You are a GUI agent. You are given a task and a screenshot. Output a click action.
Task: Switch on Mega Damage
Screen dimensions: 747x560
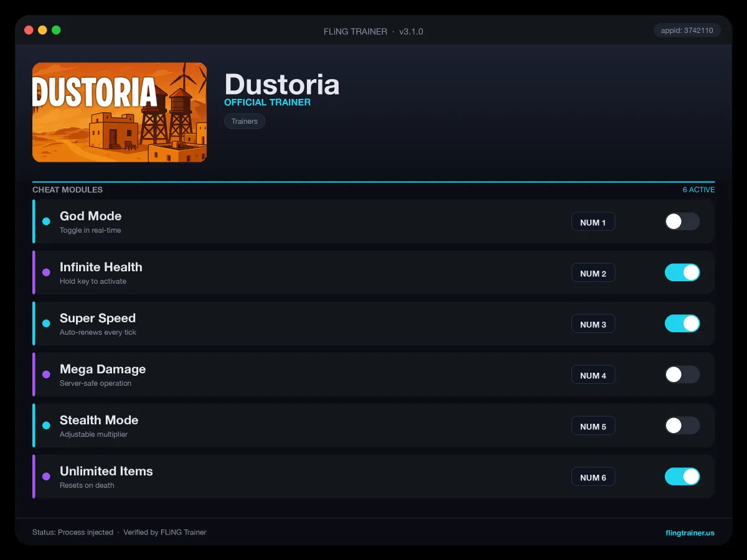[682, 375]
